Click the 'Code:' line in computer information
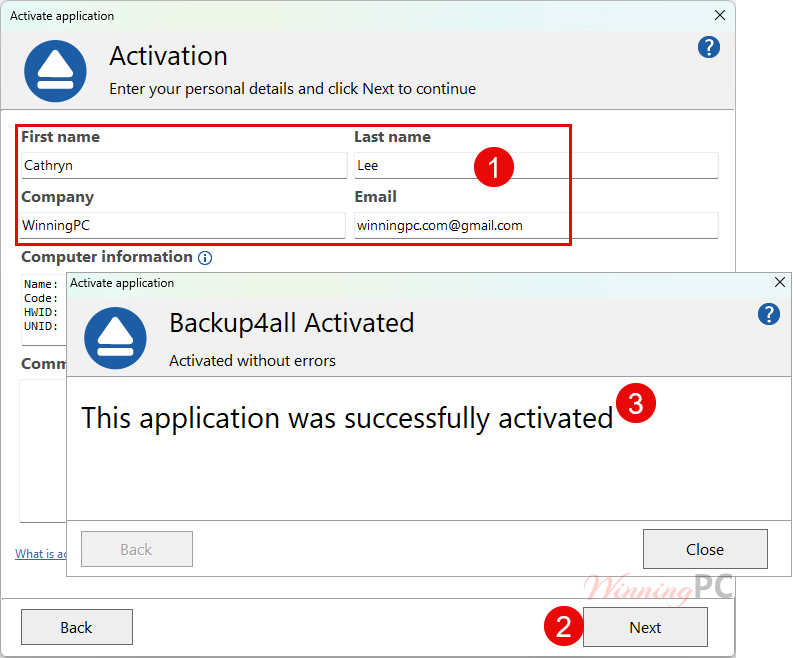The width and height of the screenshot is (793, 658). click(x=41, y=298)
